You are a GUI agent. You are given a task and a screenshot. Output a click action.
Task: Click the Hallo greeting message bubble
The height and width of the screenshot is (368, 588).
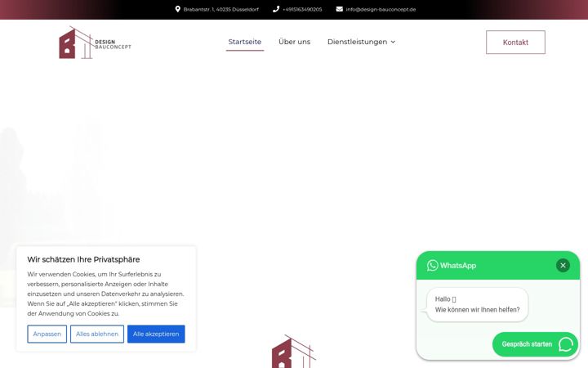coord(478,304)
